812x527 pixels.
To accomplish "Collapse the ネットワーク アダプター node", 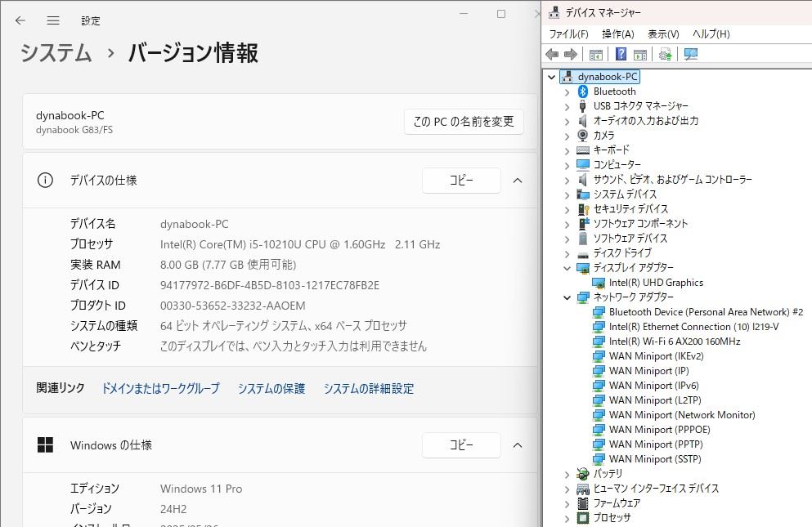I will click(x=567, y=297).
